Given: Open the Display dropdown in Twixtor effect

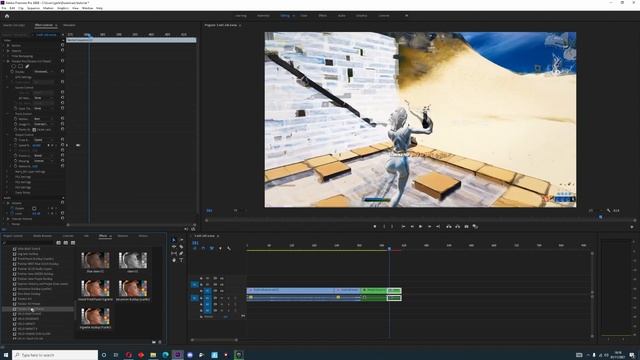Looking at the screenshot, I should (x=44, y=71).
